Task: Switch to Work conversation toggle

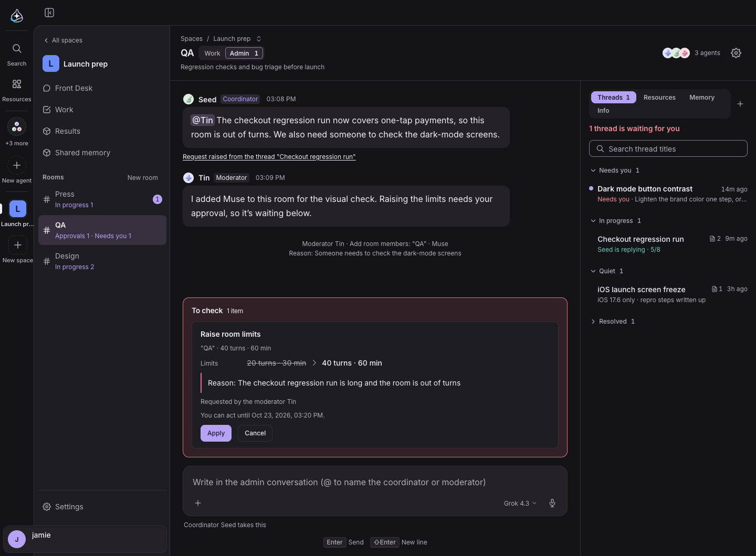Action: coord(212,54)
